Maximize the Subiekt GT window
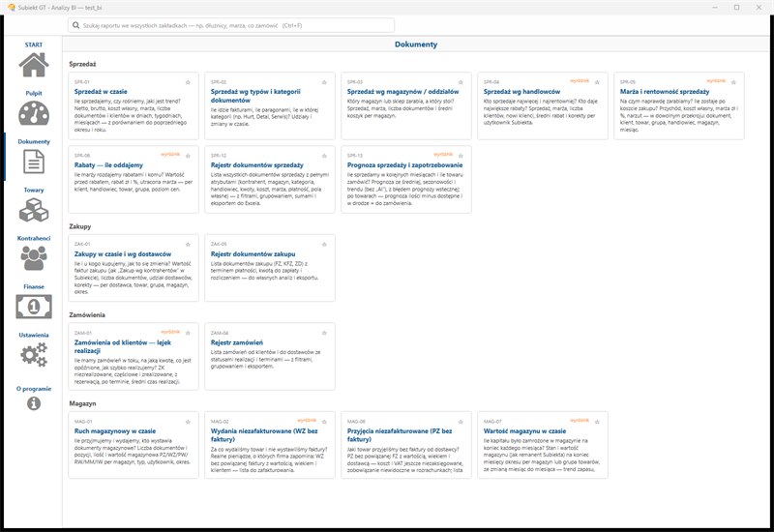This screenshot has height=532, width=774. click(736, 8)
